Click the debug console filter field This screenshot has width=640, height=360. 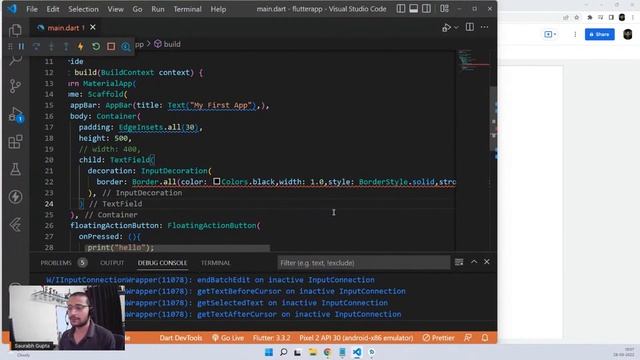pos(364,263)
